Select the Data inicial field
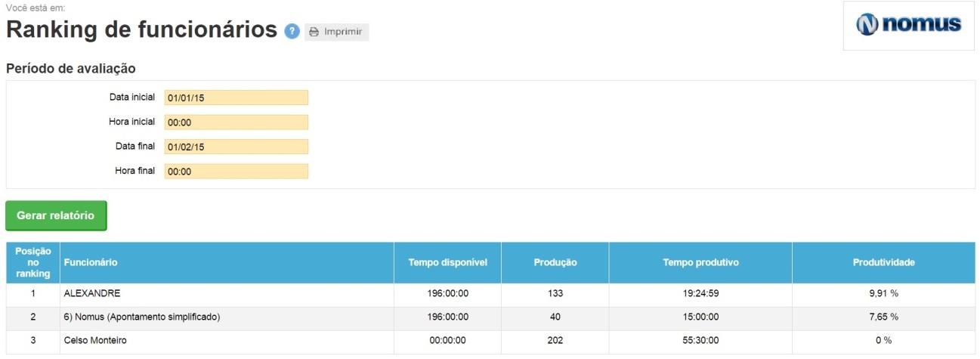Viewport: 980px width, 359px height. click(x=236, y=97)
